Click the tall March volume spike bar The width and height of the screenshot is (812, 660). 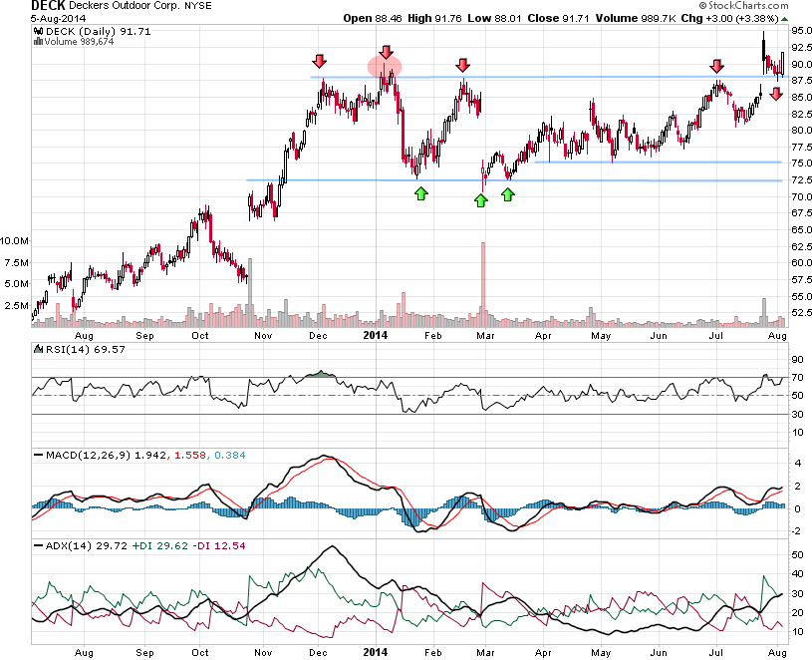click(x=483, y=284)
